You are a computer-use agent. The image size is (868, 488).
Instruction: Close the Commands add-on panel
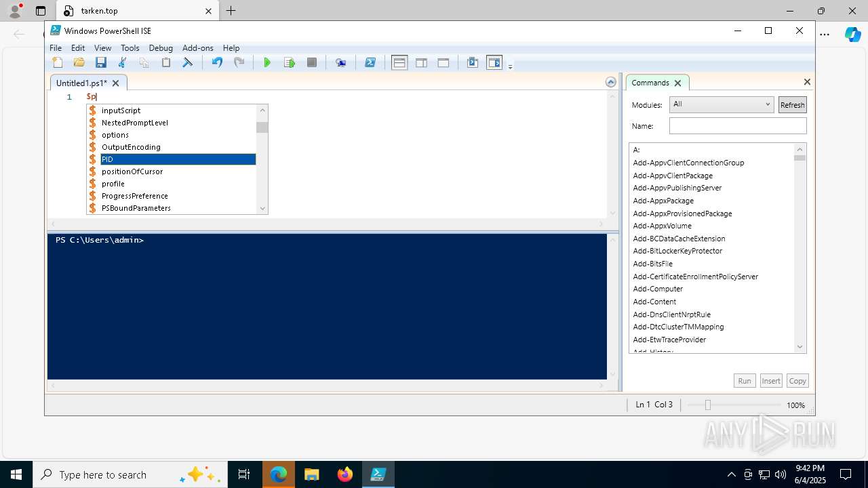tap(807, 82)
